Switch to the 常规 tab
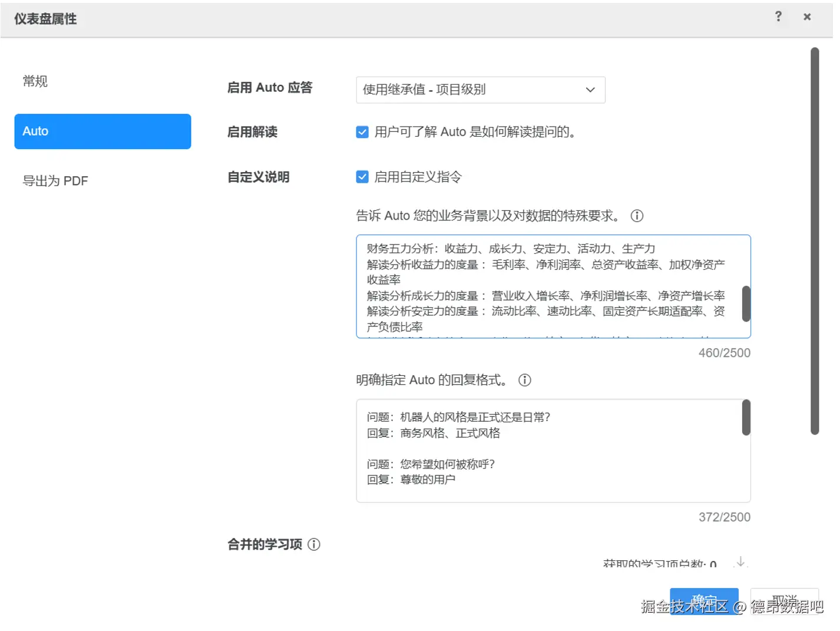The image size is (840, 631). (x=35, y=81)
